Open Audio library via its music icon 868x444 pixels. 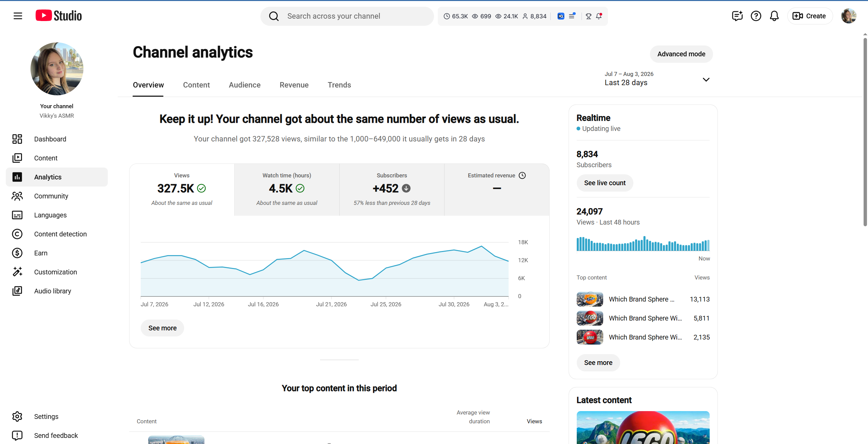click(17, 291)
